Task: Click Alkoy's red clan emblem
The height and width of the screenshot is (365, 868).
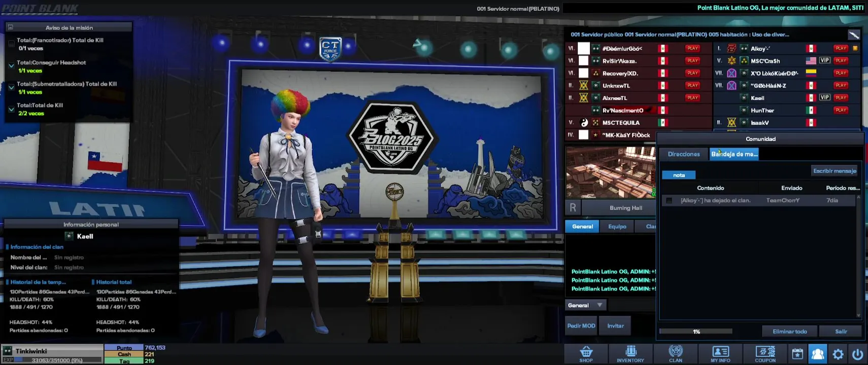Action: 731,49
